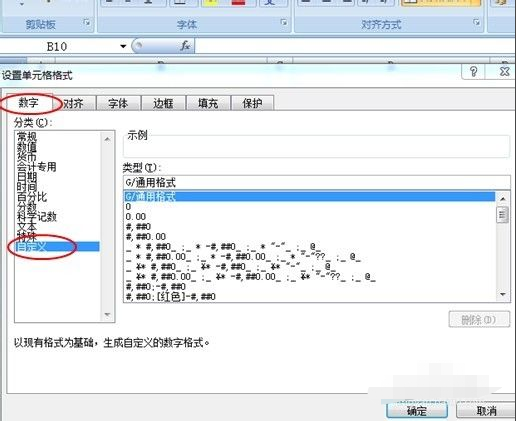Select 日期 in the category list
This screenshot has width=516, height=421.
pos(57,176)
